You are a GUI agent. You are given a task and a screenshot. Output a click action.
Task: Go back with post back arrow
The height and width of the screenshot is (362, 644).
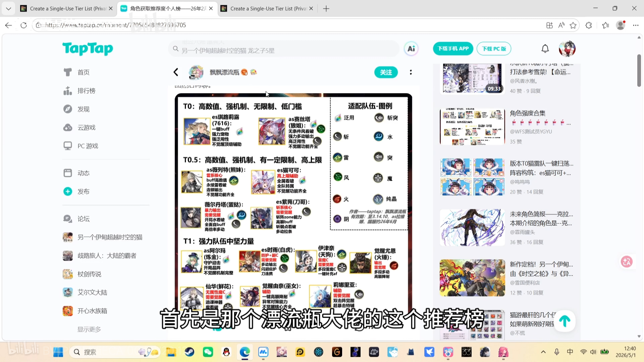(x=176, y=72)
